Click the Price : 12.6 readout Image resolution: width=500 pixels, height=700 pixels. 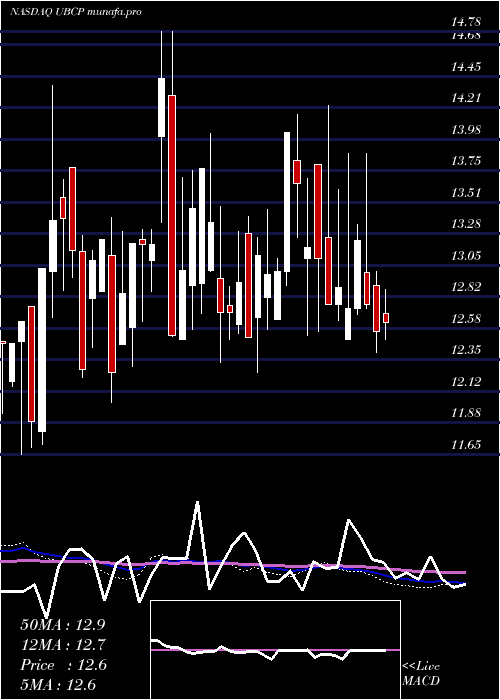point(63,665)
